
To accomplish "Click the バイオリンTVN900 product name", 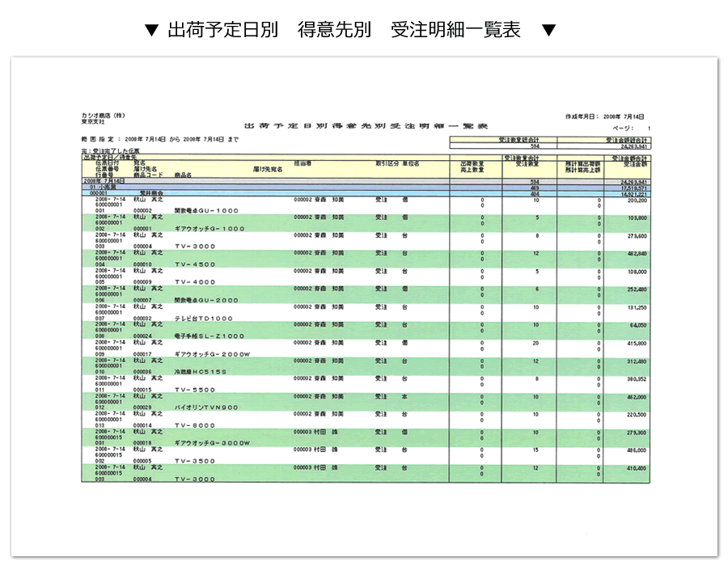I will tap(207, 407).
